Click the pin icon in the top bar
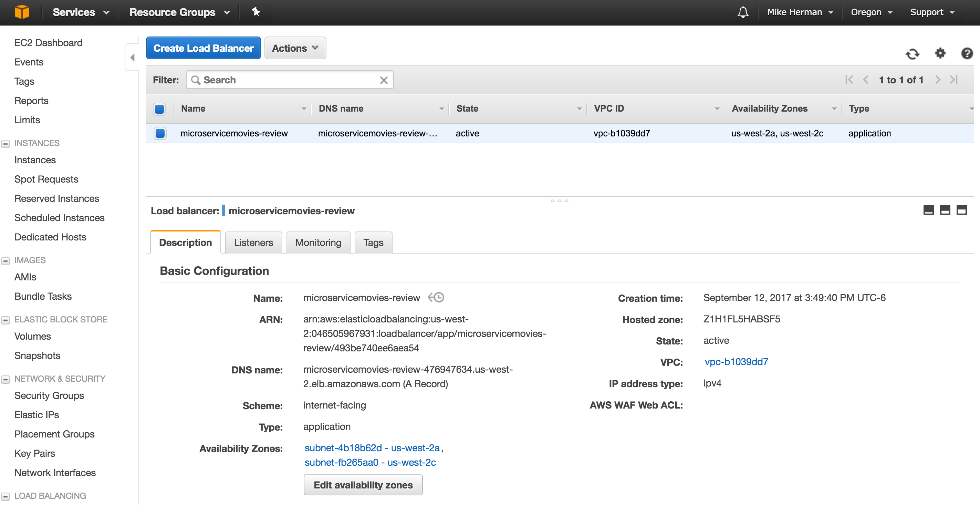Screen dimensions: 980x505 (x=256, y=12)
